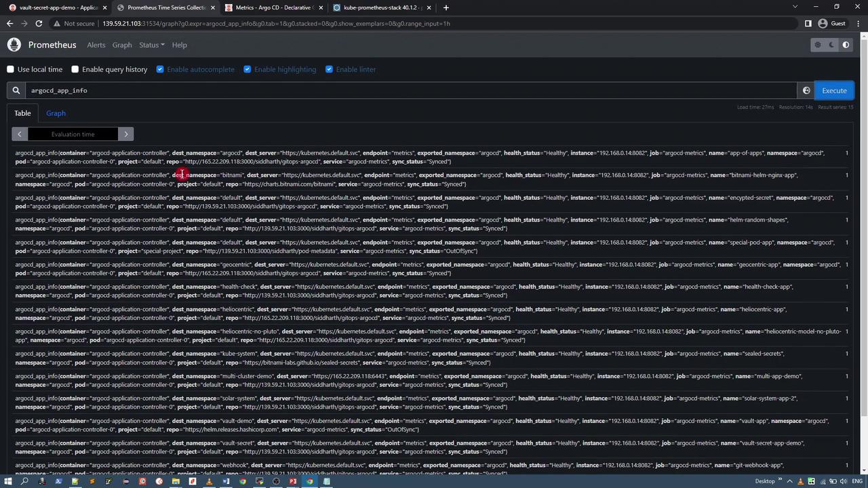The width and height of the screenshot is (868, 488).
Task: Open Graph in the top navbar
Action: (122, 45)
